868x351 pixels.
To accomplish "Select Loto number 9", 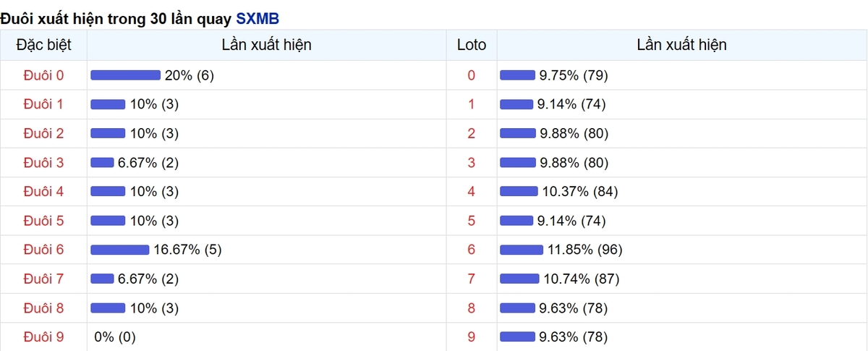I will [472, 337].
